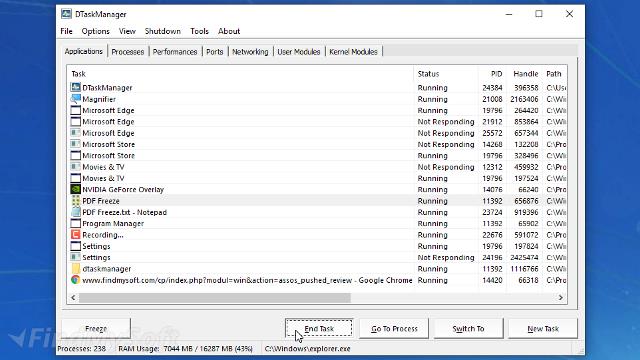The image size is (640, 360).
Task: Click the Program Manager window icon
Action: (x=76, y=223)
